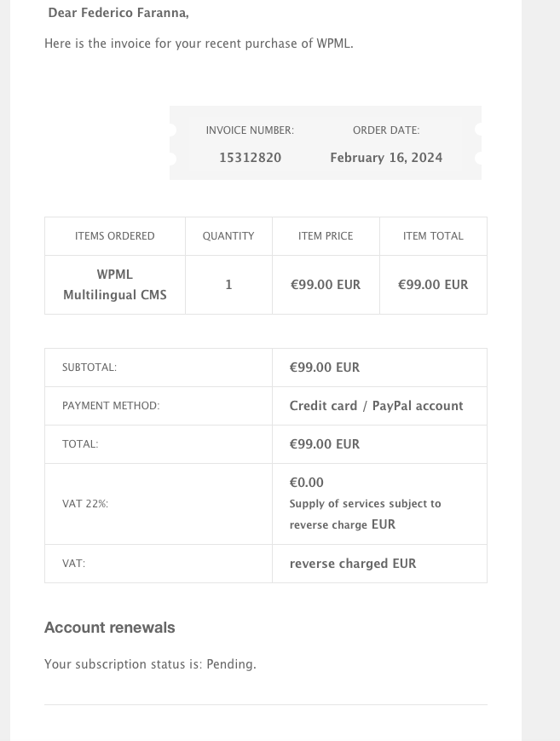
Task: Click the subscription status Pending text
Action: pyautogui.click(x=150, y=664)
